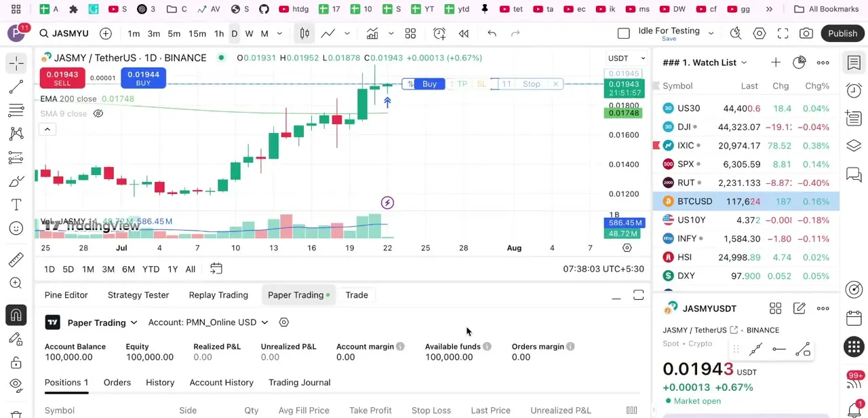This screenshot has width=868, height=418.
Task: Create an alert from top toolbar
Action: point(439,33)
